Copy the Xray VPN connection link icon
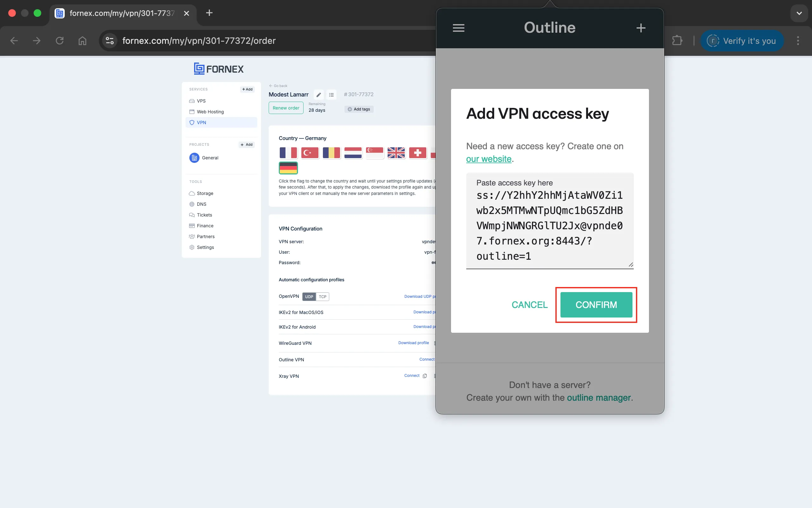Image resolution: width=812 pixels, height=508 pixels. 425,376
